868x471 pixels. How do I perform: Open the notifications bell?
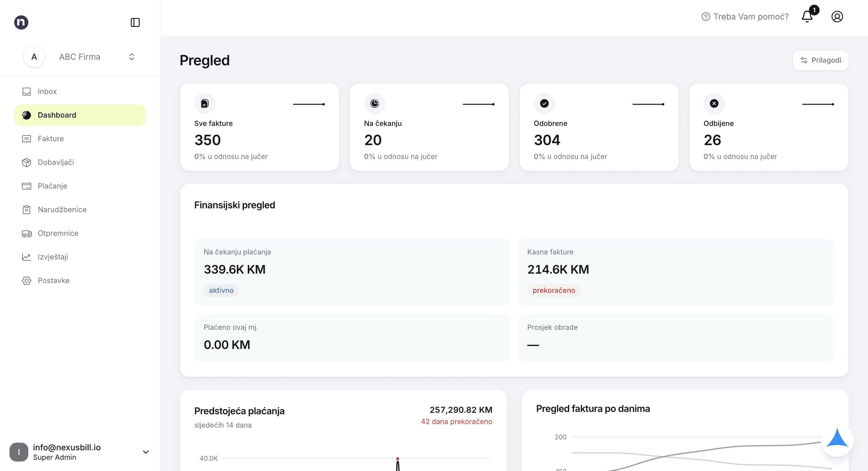807,16
